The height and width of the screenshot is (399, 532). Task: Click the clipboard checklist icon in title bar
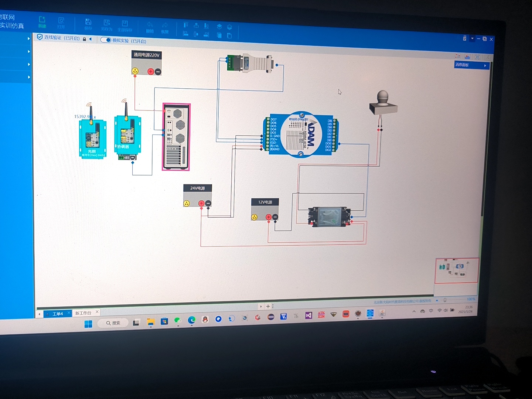(465, 38)
